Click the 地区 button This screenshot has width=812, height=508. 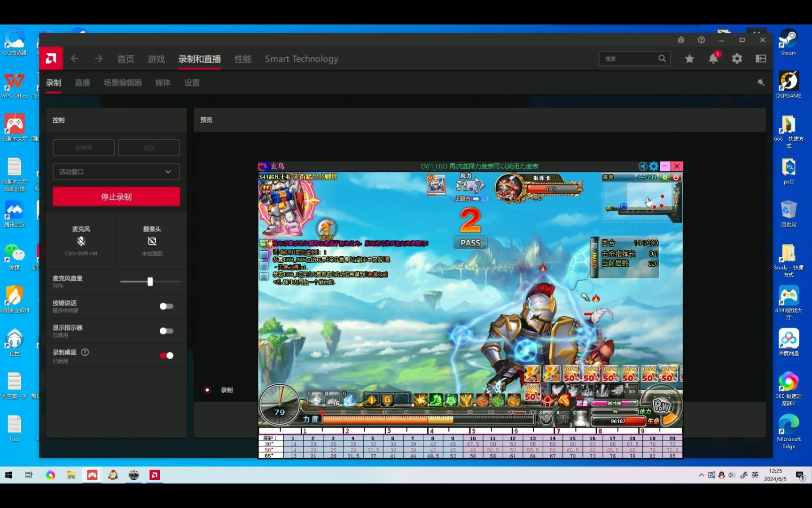tap(149, 148)
